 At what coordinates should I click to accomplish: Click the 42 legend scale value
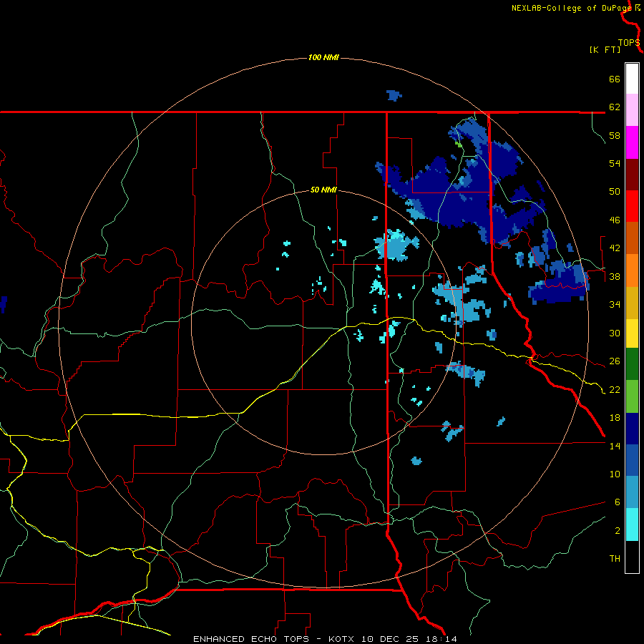click(x=615, y=248)
